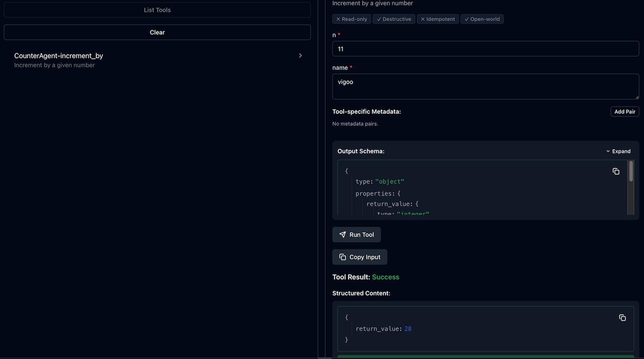Open tool via chevron beside CounterAgent-increment_by
Viewport: 644px width, 359px height.
point(300,56)
